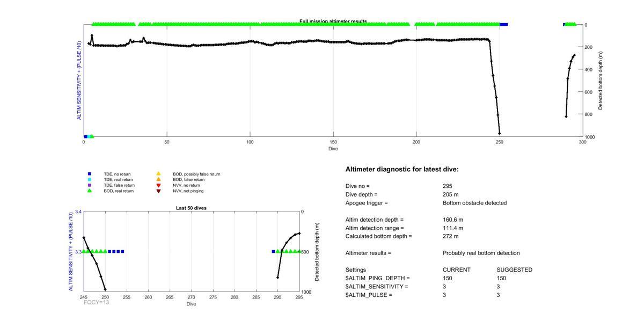Image resolution: width=644 pixels, height=328 pixels.
Task: Select the 'TDE, no return' legend label
Action: pos(117,174)
